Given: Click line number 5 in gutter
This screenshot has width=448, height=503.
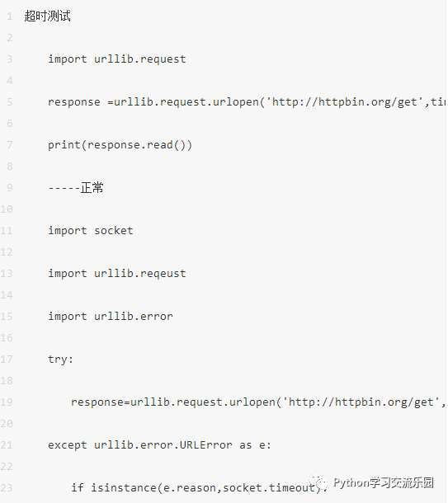Looking at the screenshot, I should pos(10,102).
